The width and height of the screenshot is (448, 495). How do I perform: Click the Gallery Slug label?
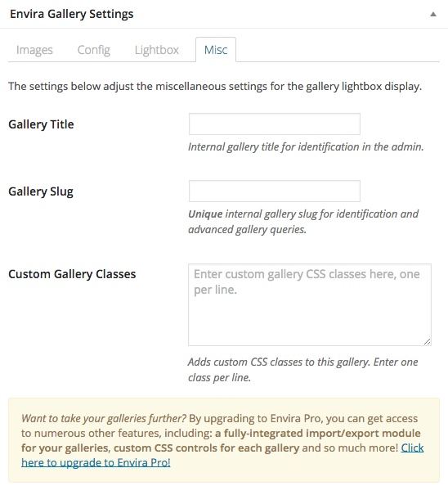coord(41,191)
